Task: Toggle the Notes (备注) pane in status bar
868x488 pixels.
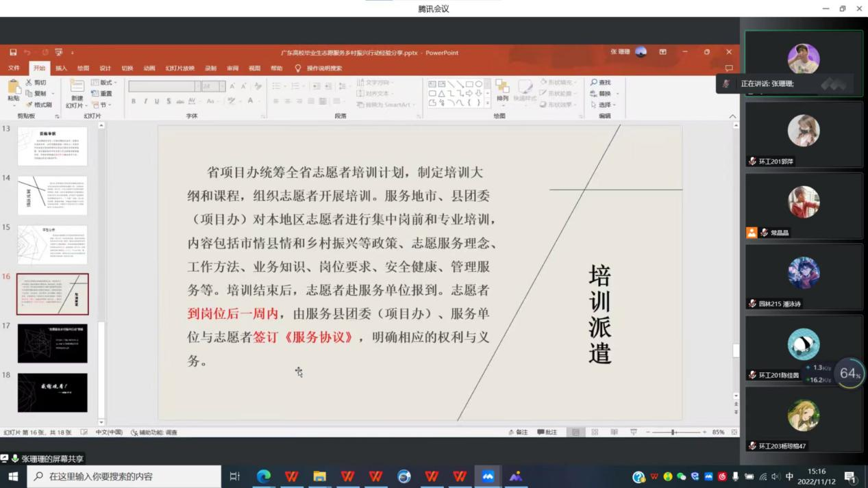Action: pos(518,433)
